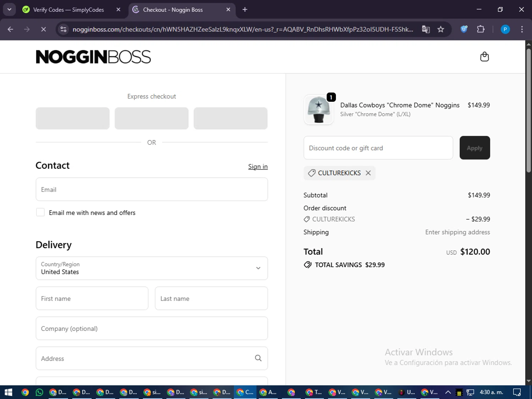Click the Subtotal $149.99 value
Viewport: 532px width, 399px height.
479,195
